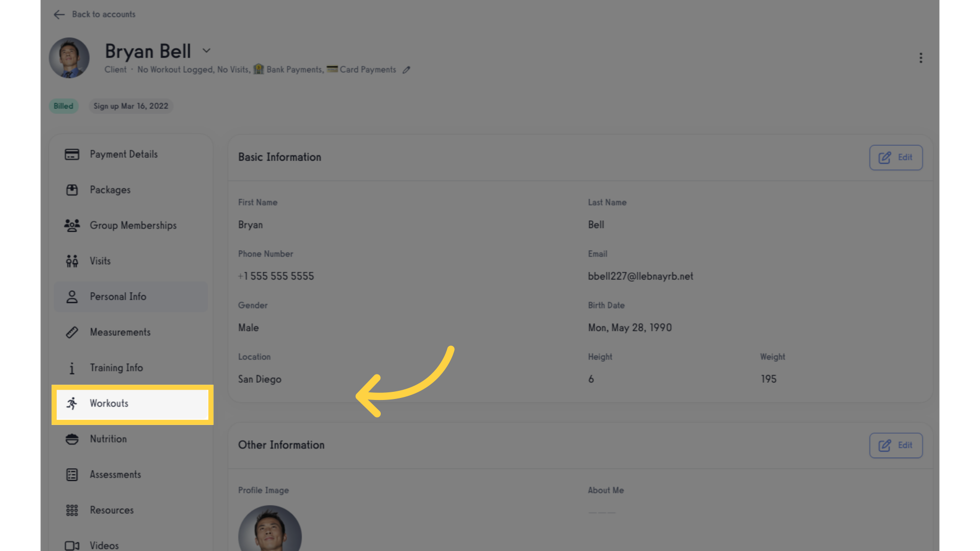The height and width of the screenshot is (551, 980).
Task: Open the Training Info section
Action: click(x=131, y=368)
